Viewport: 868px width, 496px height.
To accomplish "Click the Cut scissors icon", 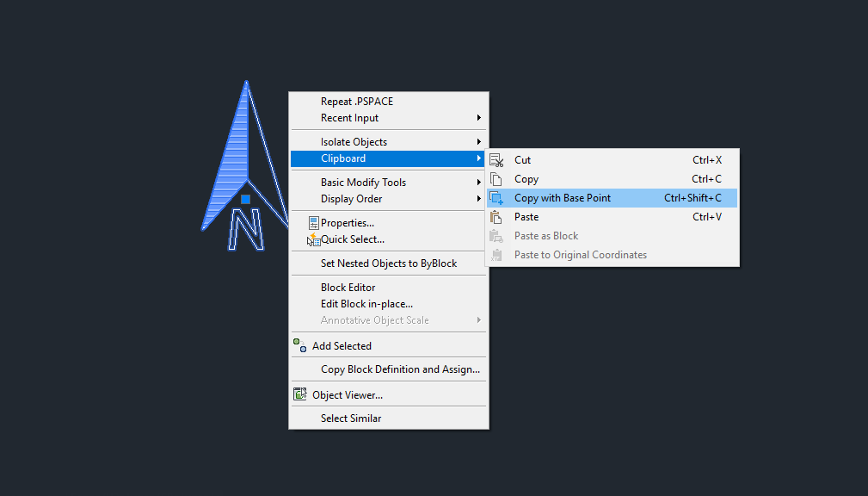I will tap(496, 160).
